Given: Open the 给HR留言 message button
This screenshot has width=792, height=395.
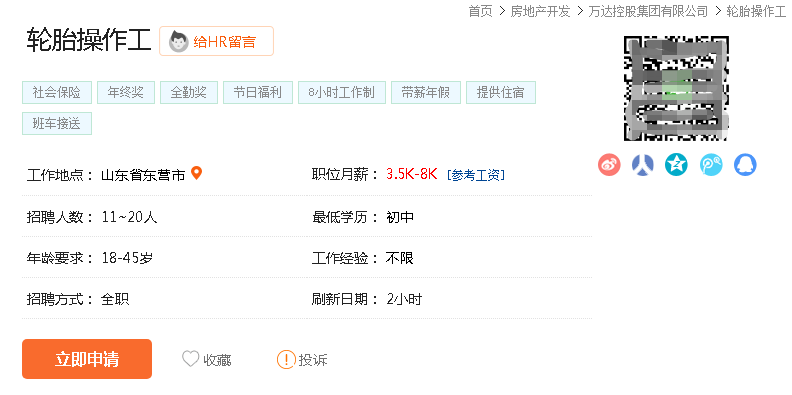Looking at the screenshot, I should 216,41.
